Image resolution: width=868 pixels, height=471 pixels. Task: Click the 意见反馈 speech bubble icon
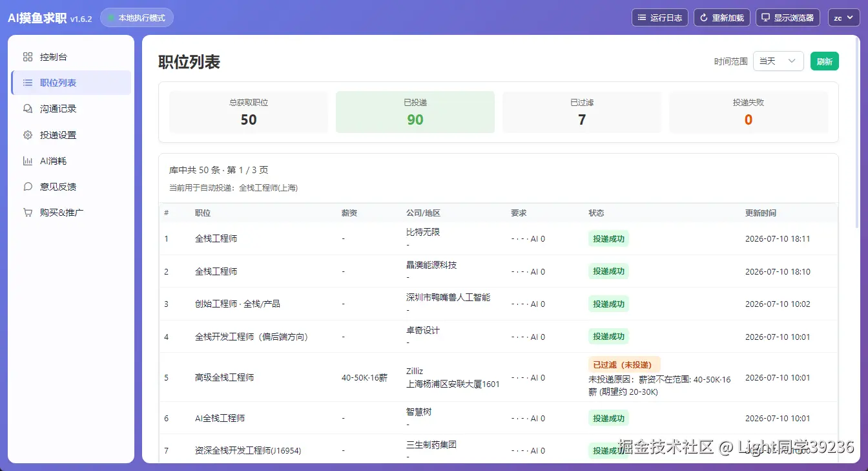[x=27, y=187]
